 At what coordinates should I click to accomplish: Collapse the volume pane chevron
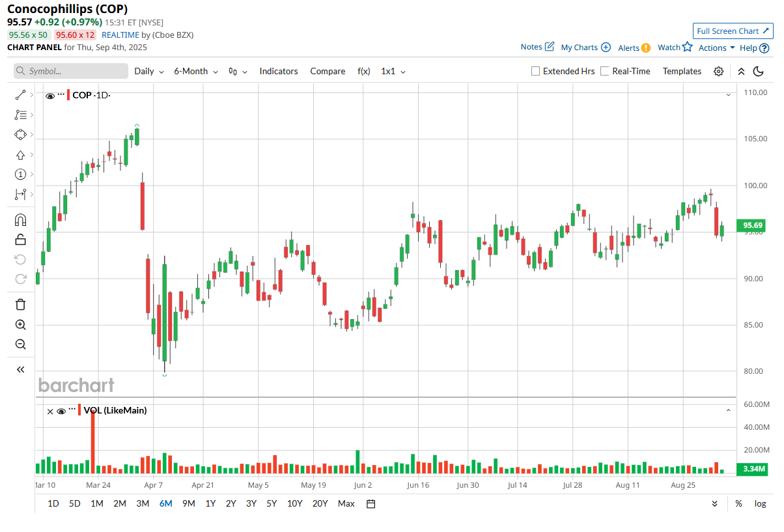[729, 410]
